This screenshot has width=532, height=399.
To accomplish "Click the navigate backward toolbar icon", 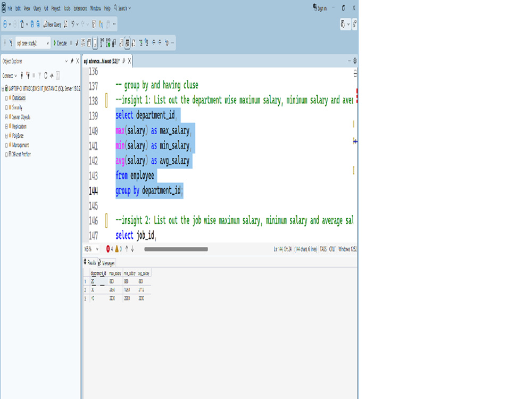I will [x=5, y=24].
